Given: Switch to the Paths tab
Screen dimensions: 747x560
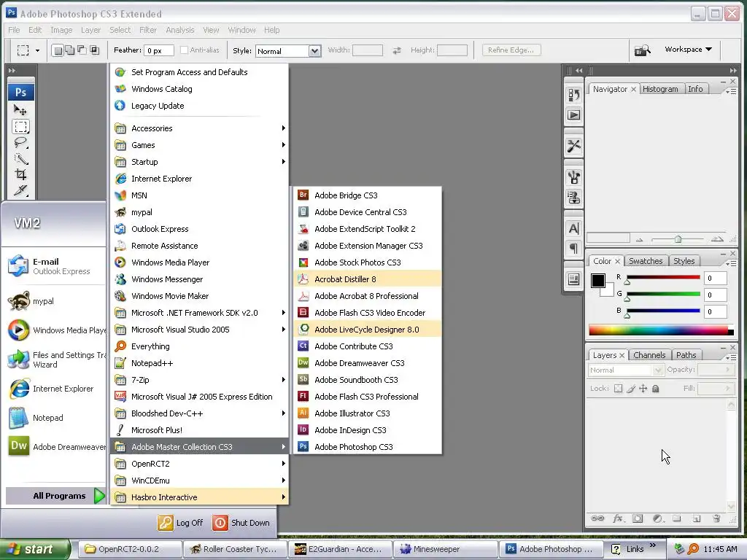Looking at the screenshot, I should 686,355.
